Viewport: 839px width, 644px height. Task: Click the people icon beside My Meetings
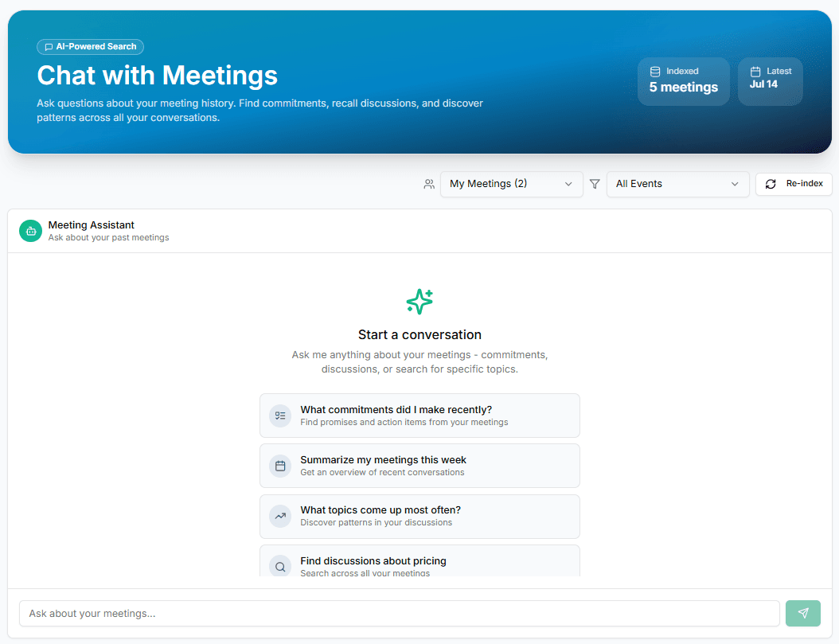click(429, 184)
